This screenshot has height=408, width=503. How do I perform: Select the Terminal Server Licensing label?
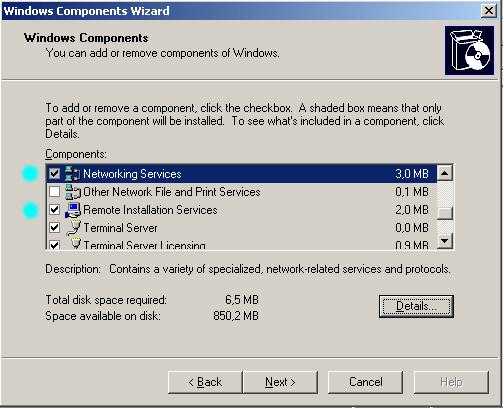(x=144, y=245)
